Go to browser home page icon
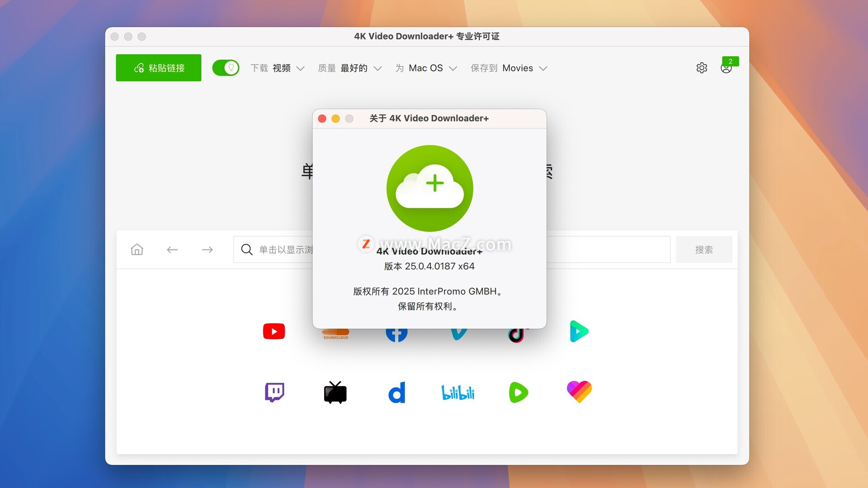 click(137, 249)
